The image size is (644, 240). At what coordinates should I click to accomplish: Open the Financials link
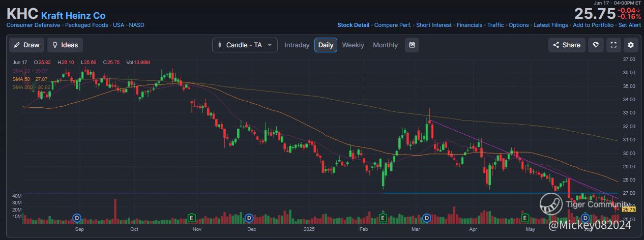tap(470, 25)
